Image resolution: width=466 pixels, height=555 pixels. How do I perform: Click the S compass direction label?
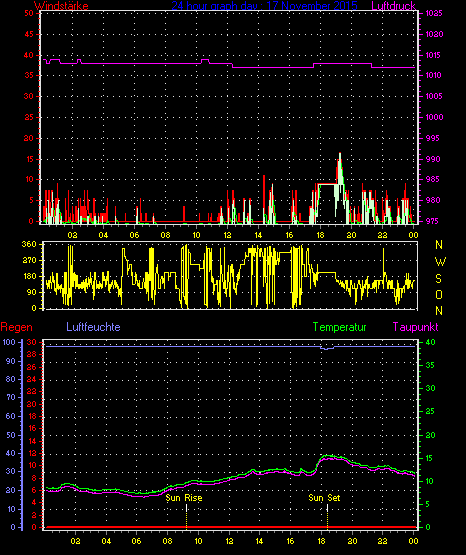439,279
